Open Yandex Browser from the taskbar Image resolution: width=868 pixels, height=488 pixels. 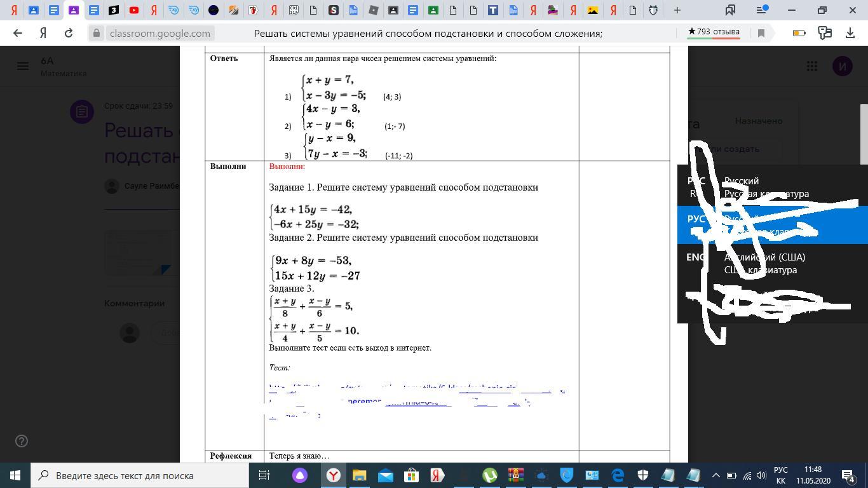pos(333,475)
